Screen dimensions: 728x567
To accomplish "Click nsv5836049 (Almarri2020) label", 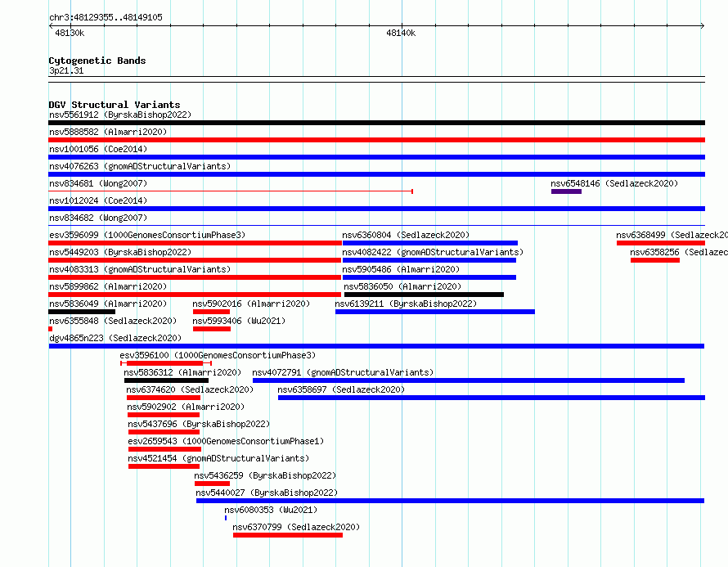I will 108,304.
